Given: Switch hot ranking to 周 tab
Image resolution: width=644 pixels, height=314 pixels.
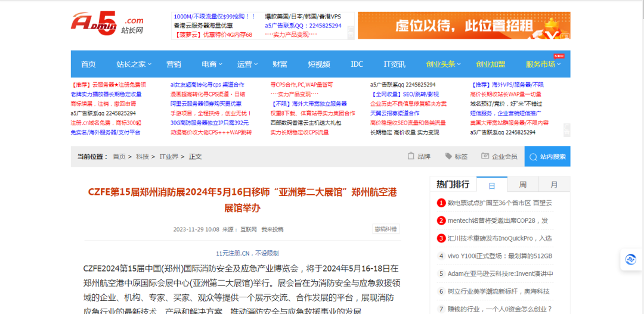Looking at the screenshot, I should pos(522,185).
